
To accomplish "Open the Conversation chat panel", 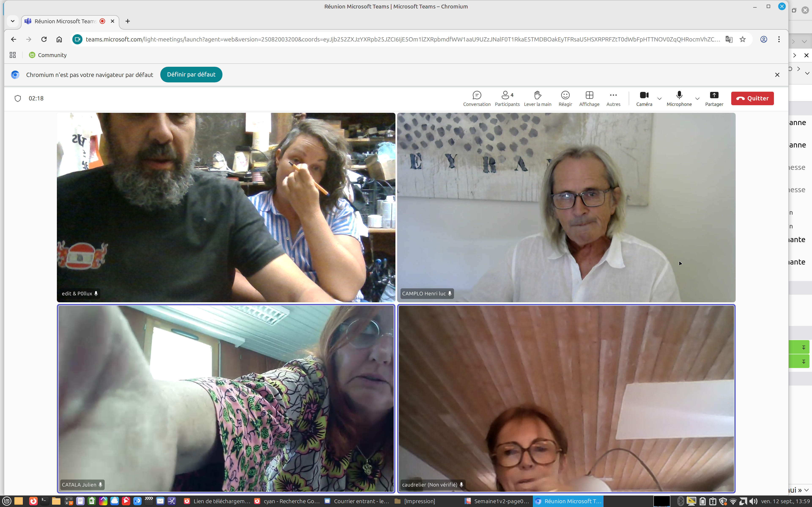I will pyautogui.click(x=476, y=99).
